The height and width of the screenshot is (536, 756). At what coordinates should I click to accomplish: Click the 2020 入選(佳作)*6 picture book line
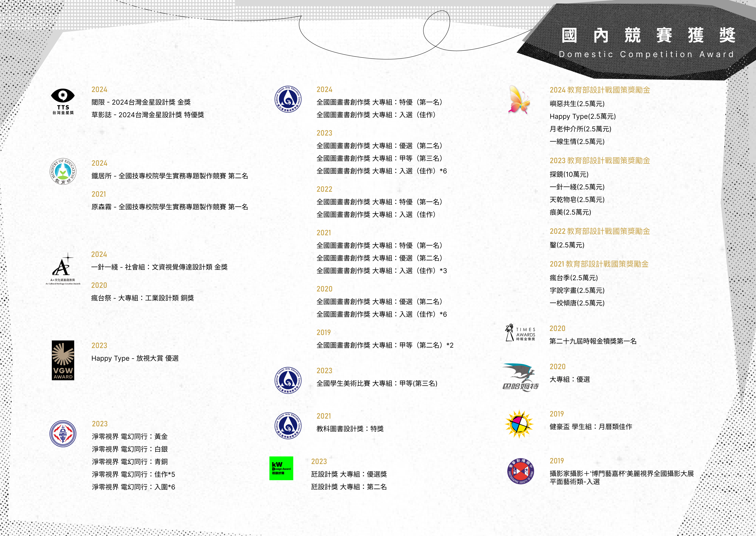[382, 314]
